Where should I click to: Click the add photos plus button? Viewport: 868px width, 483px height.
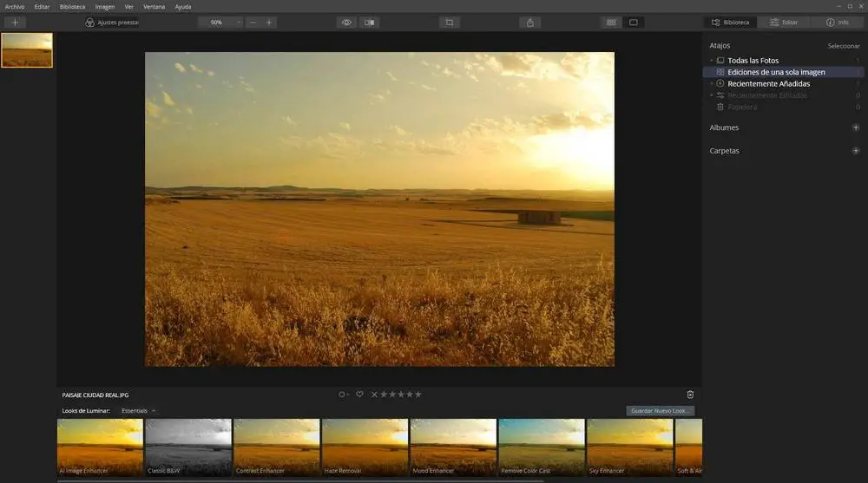tap(14, 23)
